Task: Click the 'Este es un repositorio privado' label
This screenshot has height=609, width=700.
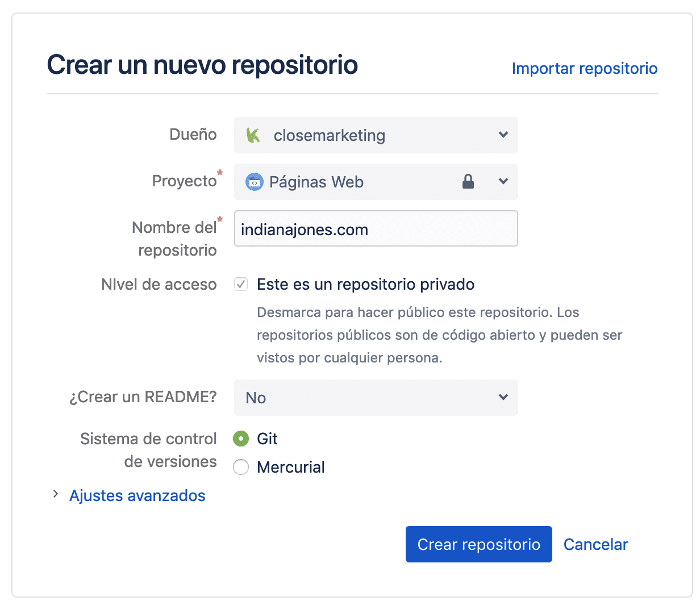Action: (365, 284)
